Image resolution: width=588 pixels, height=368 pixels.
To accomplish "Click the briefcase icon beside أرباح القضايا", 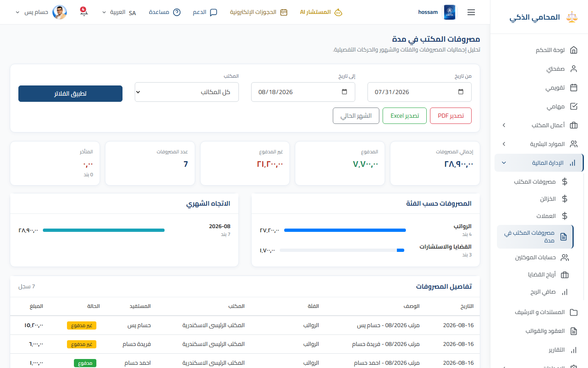I will 565,275.
